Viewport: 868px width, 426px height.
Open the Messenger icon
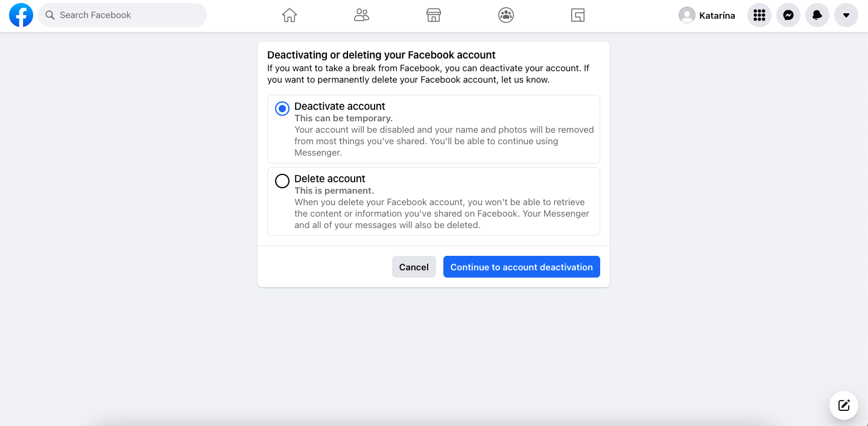point(788,15)
